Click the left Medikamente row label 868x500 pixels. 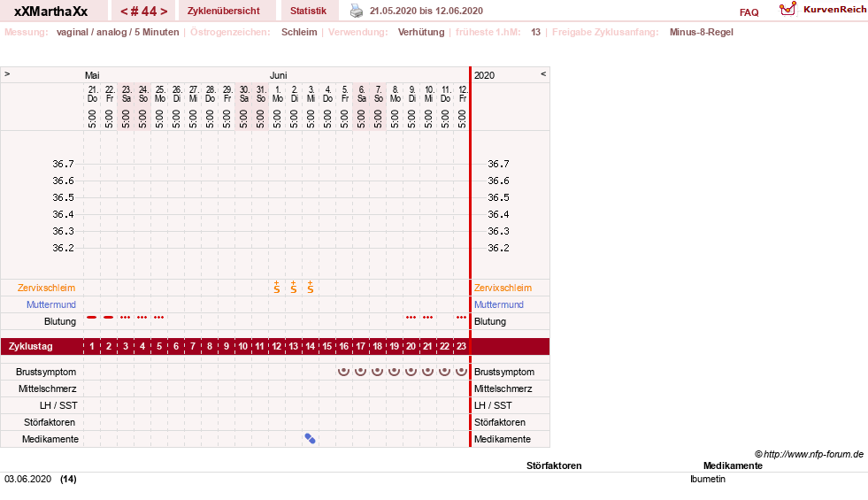click(x=50, y=439)
